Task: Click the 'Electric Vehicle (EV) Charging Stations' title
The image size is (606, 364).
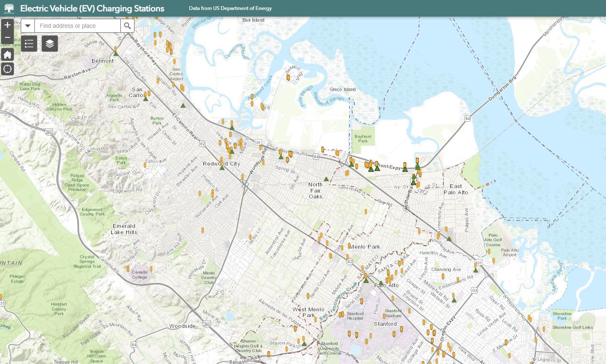Action: click(92, 8)
